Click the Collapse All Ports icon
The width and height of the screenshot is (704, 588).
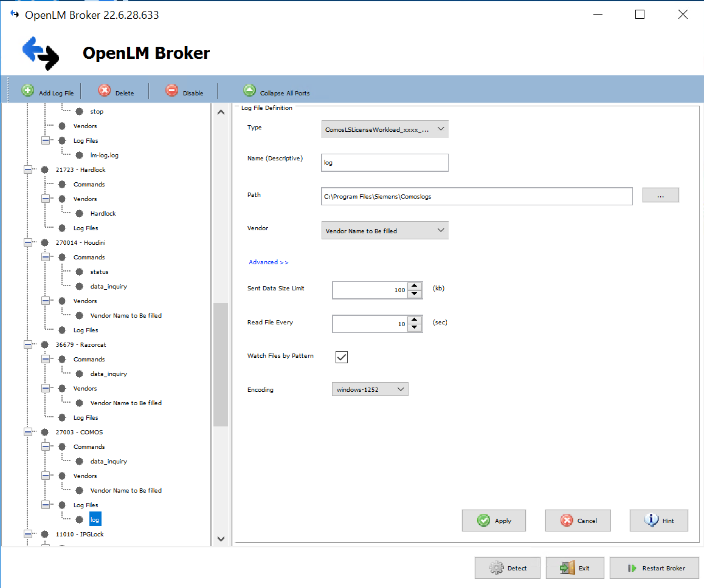click(249, 91)
